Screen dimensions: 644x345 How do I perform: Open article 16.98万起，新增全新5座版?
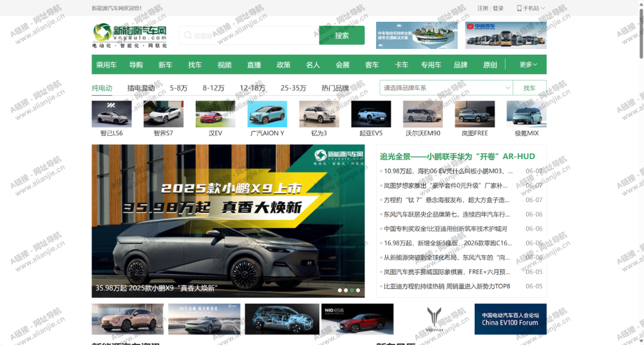(448, 243)
